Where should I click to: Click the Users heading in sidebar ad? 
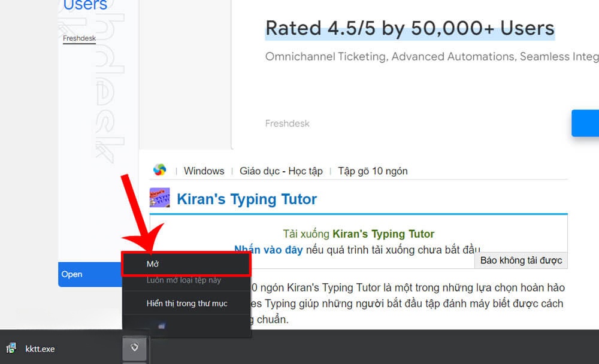85,5
